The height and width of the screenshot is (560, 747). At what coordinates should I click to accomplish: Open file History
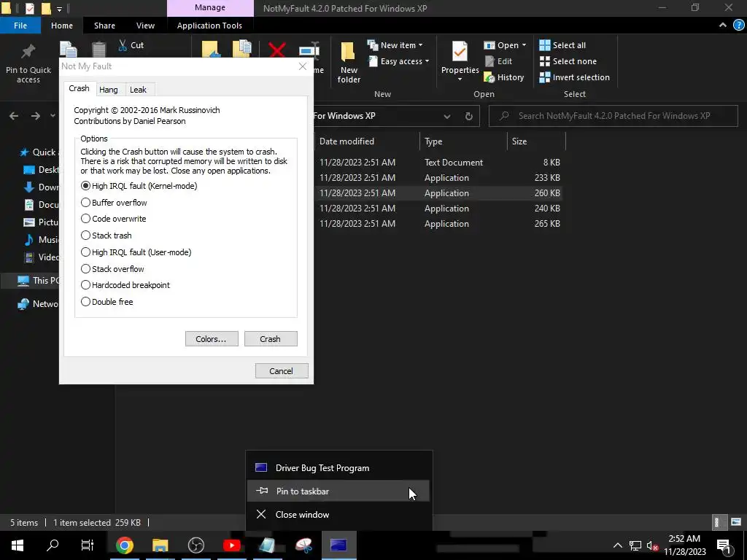[x=504, y=77]
